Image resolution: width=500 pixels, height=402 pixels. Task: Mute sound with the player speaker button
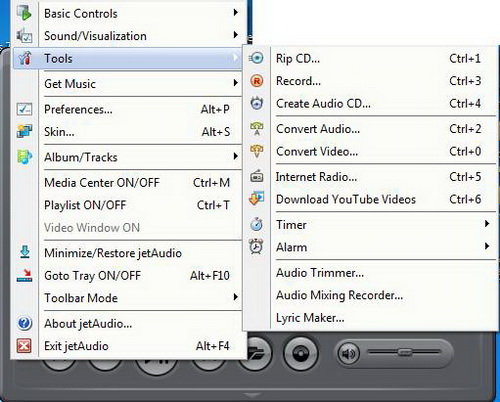pyautogui.click(x=349, y=354)
